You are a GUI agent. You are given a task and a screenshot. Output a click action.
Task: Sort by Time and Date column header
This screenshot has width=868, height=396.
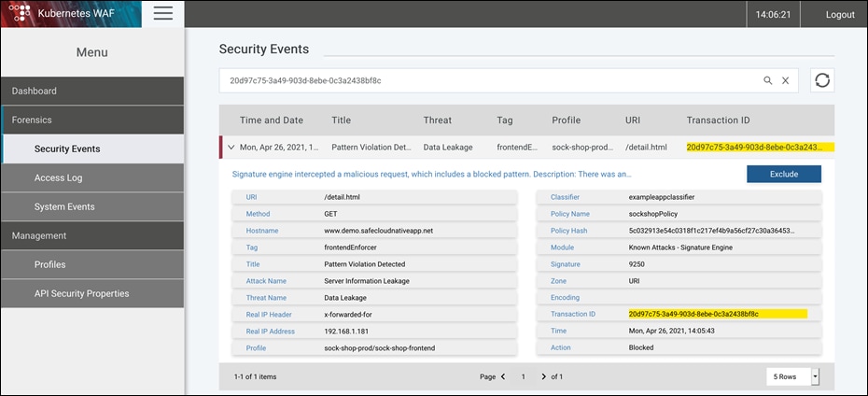(271, 120)
